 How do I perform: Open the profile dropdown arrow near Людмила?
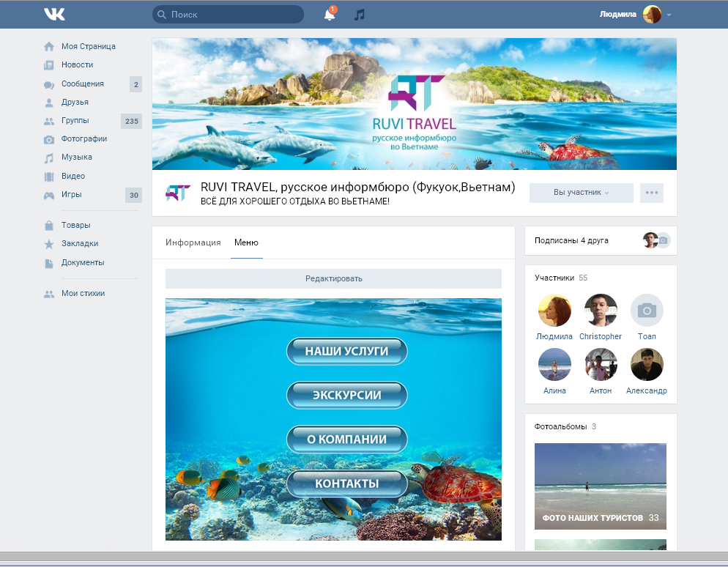pyautogui.click(x=669, y=15)
